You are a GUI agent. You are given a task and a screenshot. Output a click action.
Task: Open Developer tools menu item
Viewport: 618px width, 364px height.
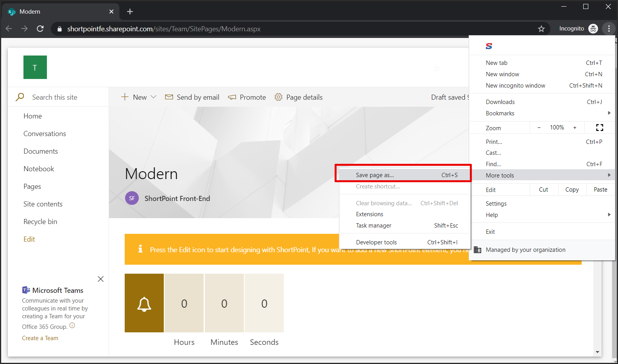tap(405, 242)
